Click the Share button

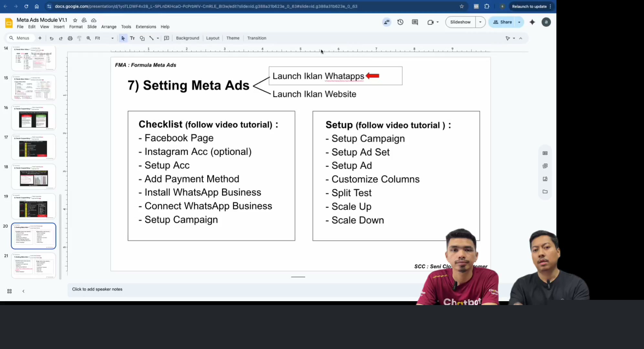tap(502, 22)
